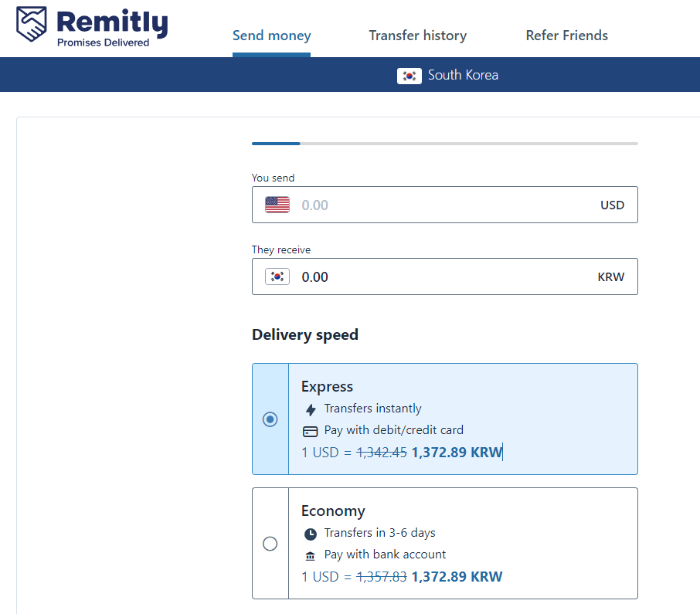Click the Pay with bank account text
The width and height of the screenshot is (700, 614).
click(x=385, y=555)
